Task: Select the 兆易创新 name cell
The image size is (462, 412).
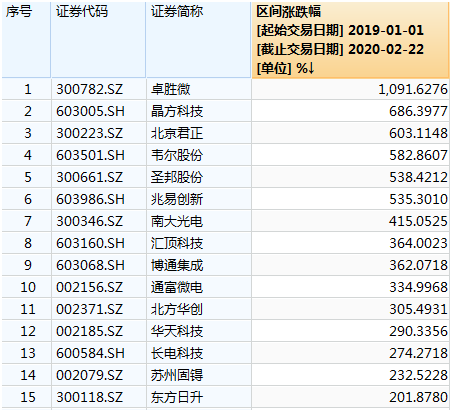Action: pyautogui.click(x=199, y=199)
